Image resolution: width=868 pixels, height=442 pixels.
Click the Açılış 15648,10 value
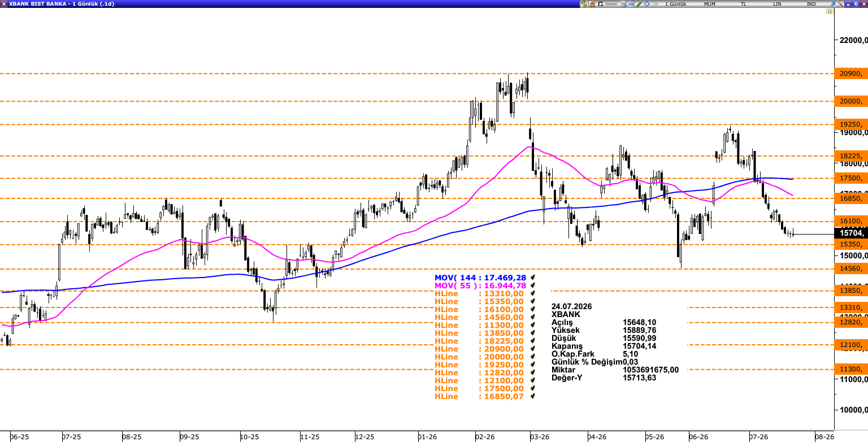point(640,322)
